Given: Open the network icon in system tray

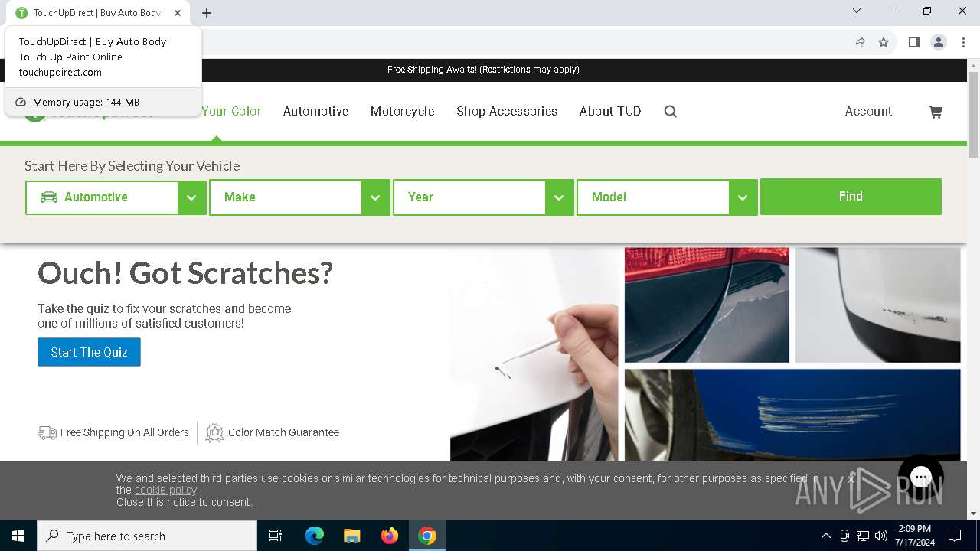Looking at the screenshot, I should (863, 536).
